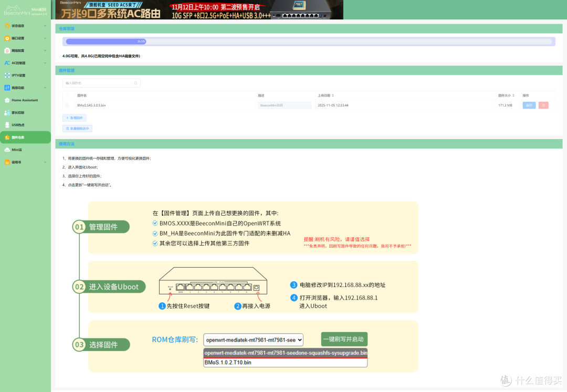Screen dimensions: 567x392
Task: Click the 高级功能 sliders icon
Action: tap(7, 88)
